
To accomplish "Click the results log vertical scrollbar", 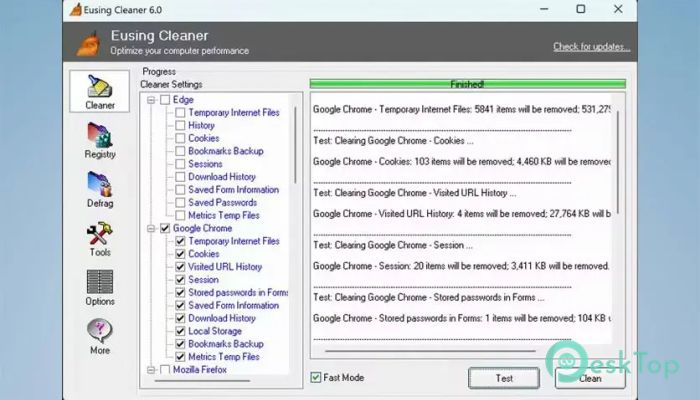I will click(618, 163).
